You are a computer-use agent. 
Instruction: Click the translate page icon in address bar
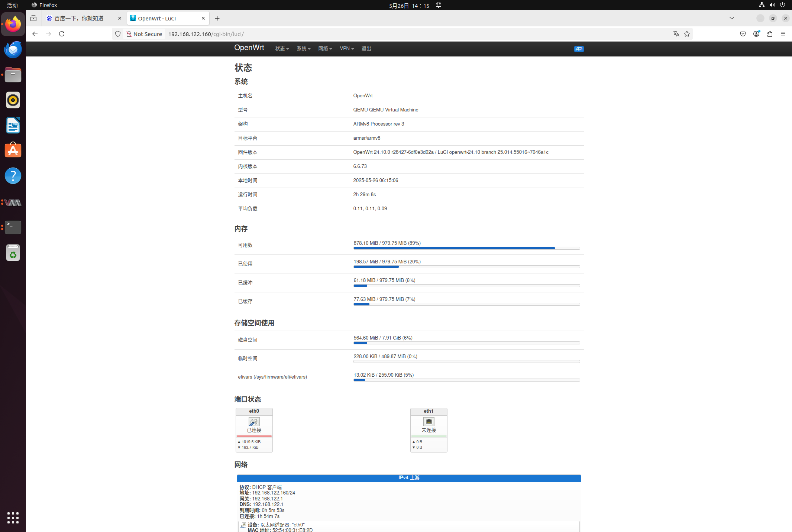(676, 34)
